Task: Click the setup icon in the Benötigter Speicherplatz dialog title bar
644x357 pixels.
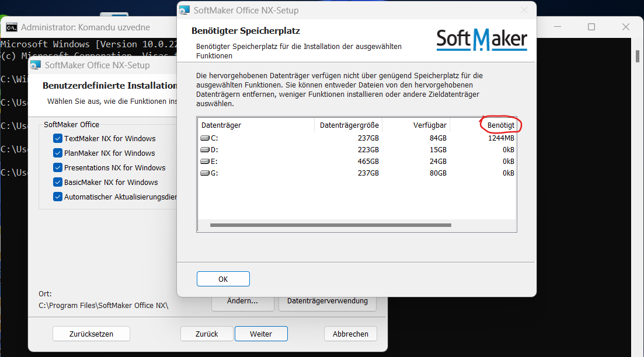Action: [185, 10]
